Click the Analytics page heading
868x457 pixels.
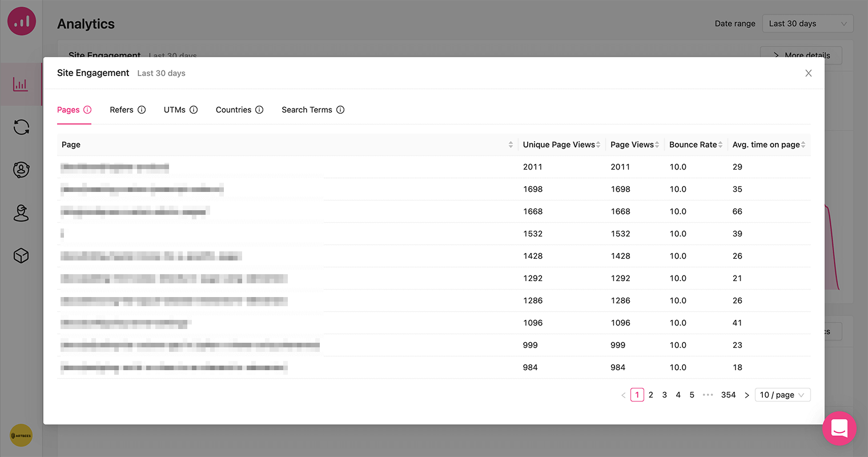click(x=86, y=23)
